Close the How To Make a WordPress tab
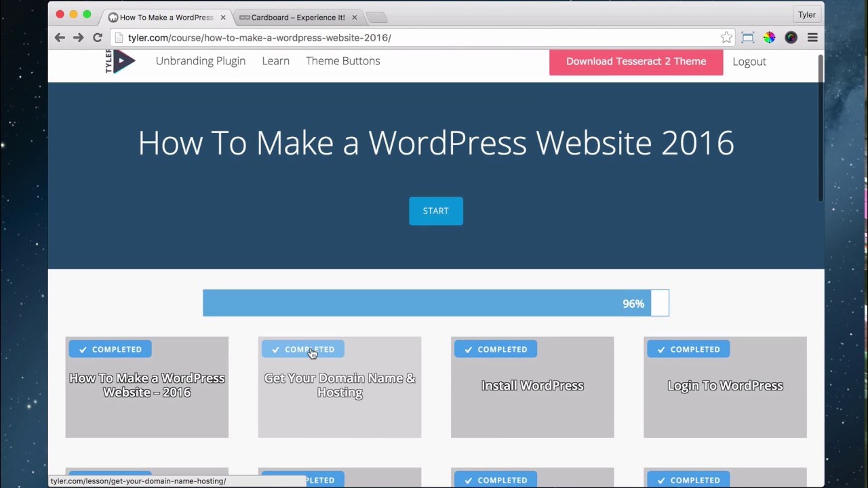Image resolution: width=868 pixels, height=488 pixels. [223, 18]
